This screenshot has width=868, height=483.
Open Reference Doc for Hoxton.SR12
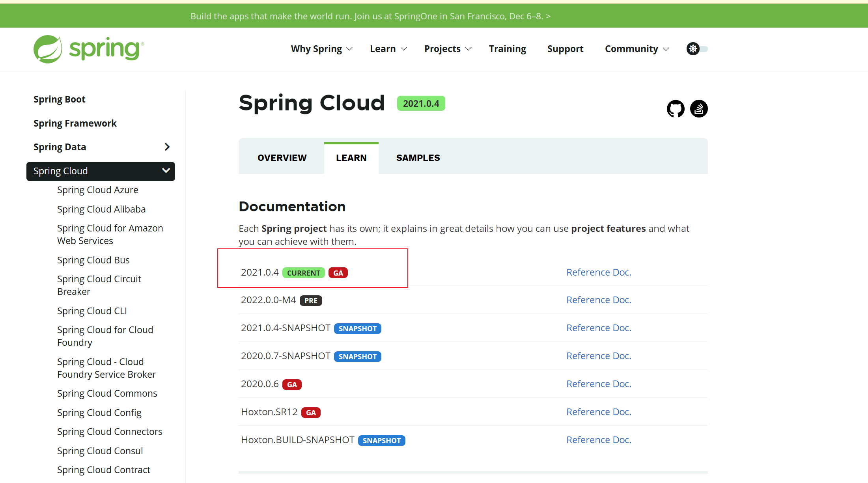pos(599,412)
